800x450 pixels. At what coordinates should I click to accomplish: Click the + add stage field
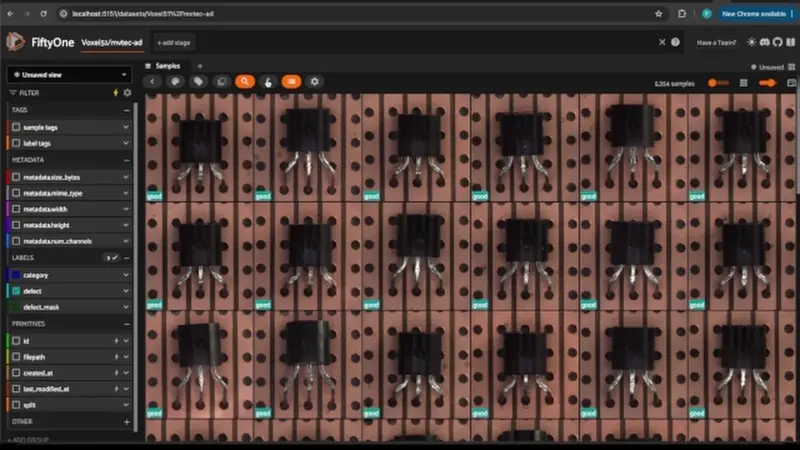[x=173, y=43]
